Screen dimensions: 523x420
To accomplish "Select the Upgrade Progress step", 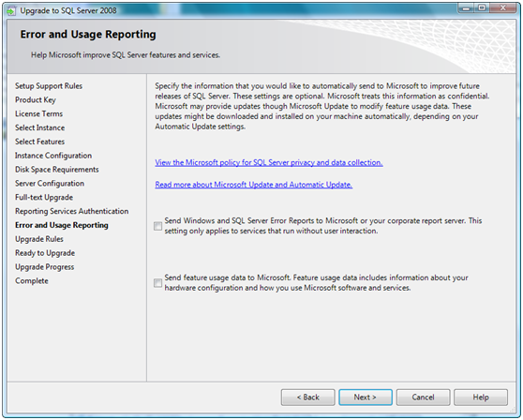I will (x=45, y=267).
